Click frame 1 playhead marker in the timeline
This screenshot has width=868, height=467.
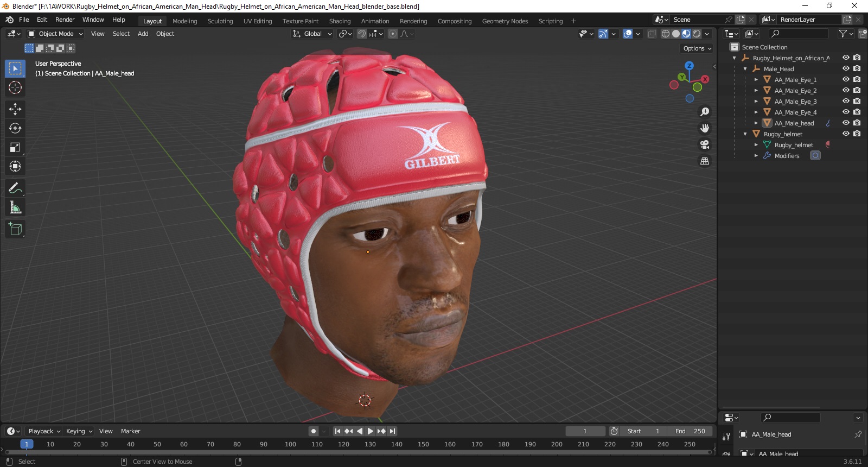tap(27, 444)
